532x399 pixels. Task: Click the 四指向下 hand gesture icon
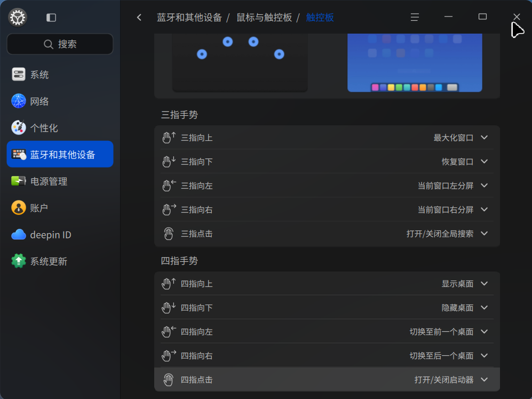(169, 307)
